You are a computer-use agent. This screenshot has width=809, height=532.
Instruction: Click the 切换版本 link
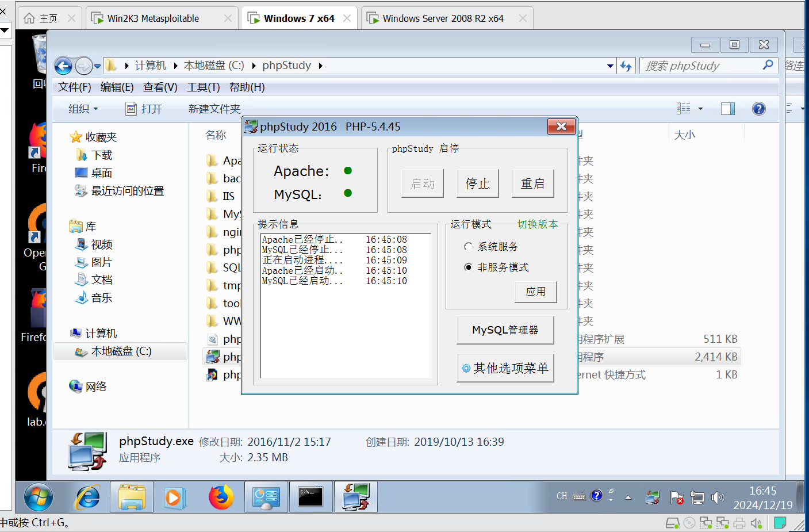click(538, 224)
